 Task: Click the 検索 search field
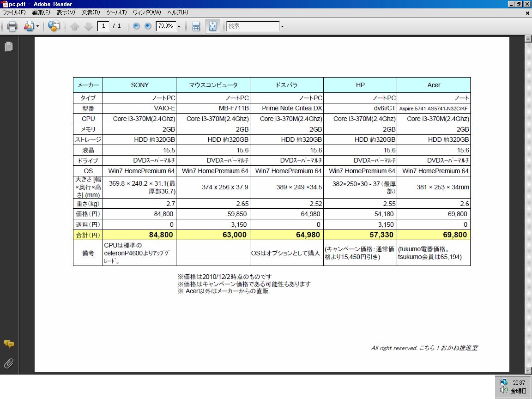[253, 26]
